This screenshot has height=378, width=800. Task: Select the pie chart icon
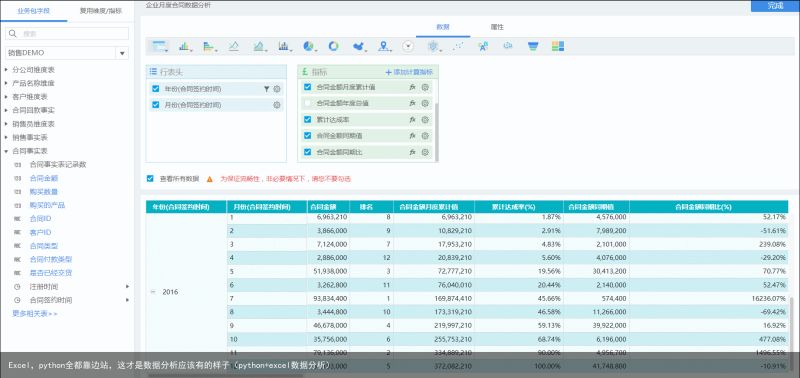tap(309, 46)
